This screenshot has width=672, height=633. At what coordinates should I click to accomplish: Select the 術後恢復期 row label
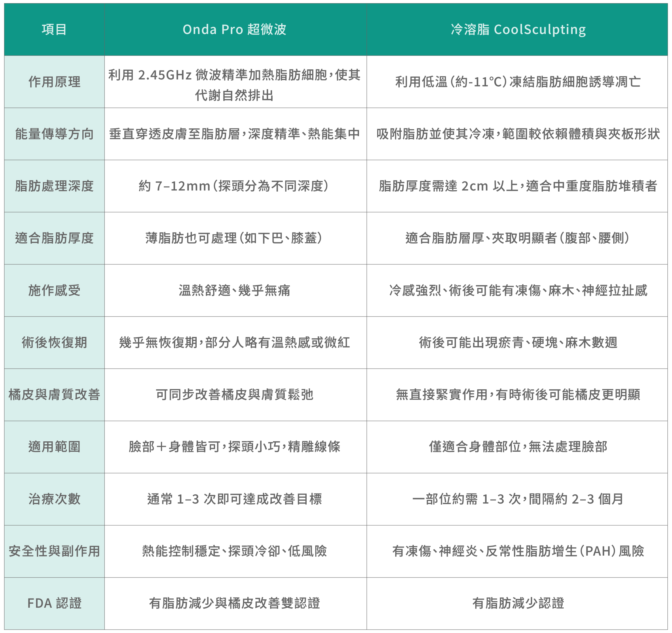[54, 342]
